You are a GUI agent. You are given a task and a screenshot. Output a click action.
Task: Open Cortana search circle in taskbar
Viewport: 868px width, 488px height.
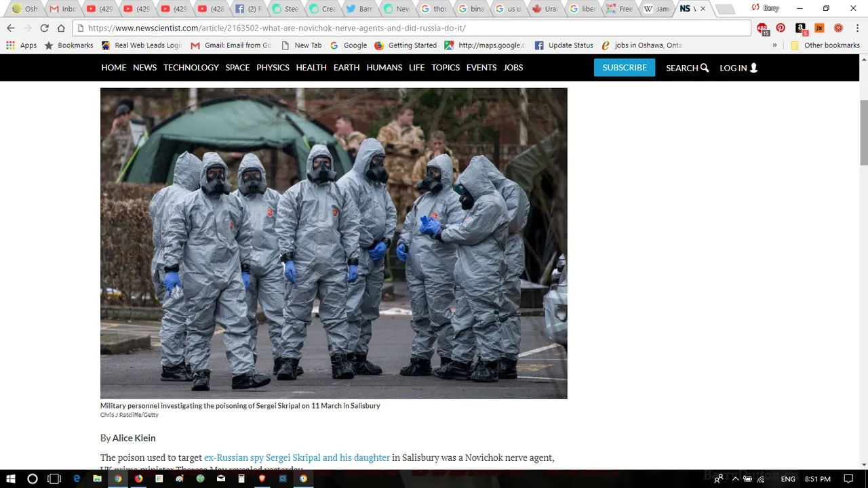click(x=32, y=479)
